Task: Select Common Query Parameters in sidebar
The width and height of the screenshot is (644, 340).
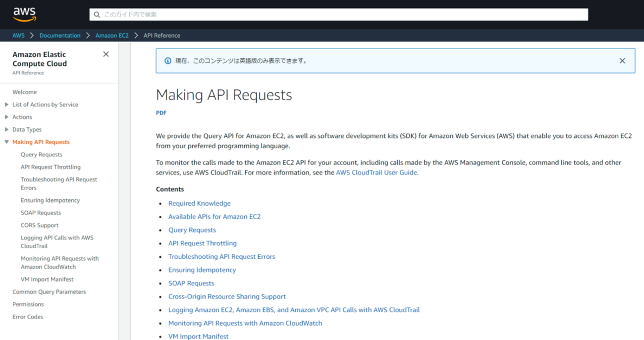Action: pyautogui.click(x=49, y=292)
